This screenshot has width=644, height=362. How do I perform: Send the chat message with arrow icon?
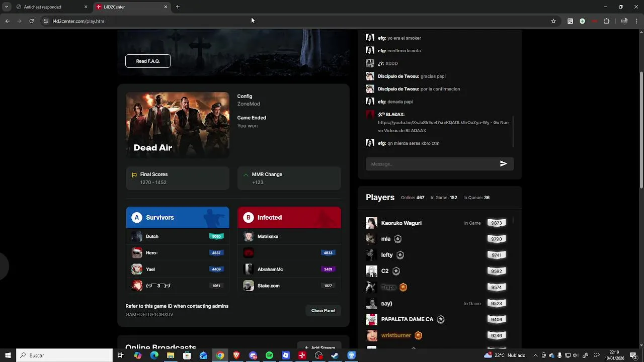[x=503, y=163]
